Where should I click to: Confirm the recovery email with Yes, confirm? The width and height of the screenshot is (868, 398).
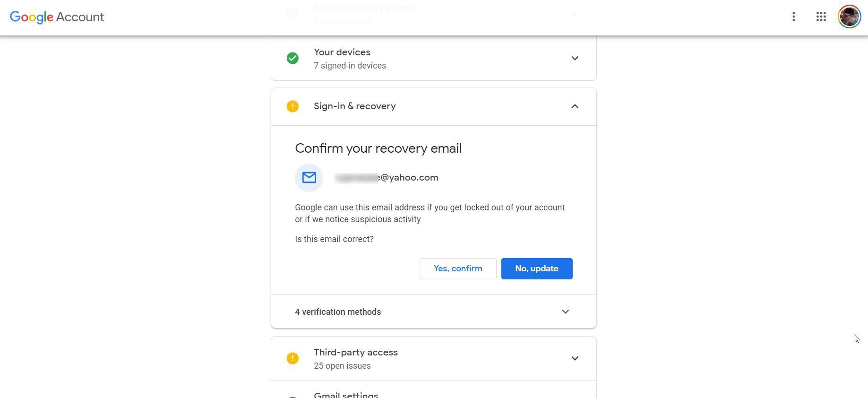click(458, 268)
